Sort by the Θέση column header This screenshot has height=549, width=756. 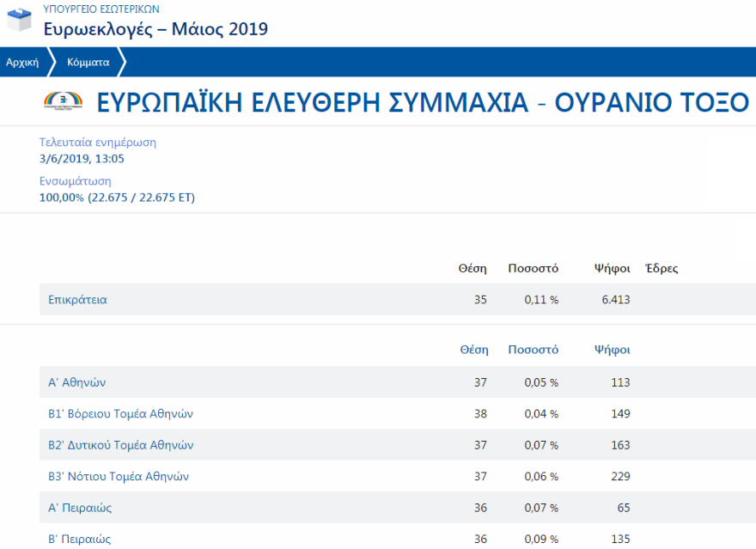click(474, 350)
